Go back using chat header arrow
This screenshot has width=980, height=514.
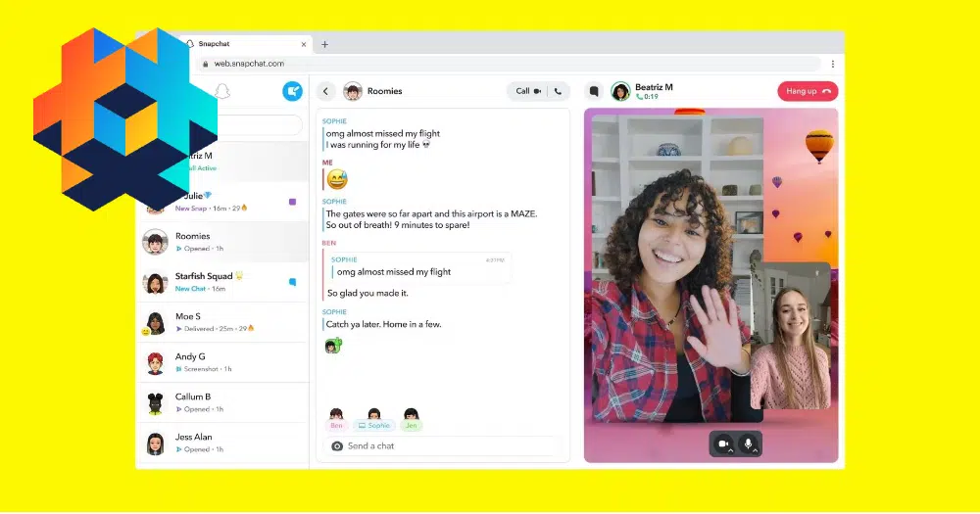click(x=325, y=91)
